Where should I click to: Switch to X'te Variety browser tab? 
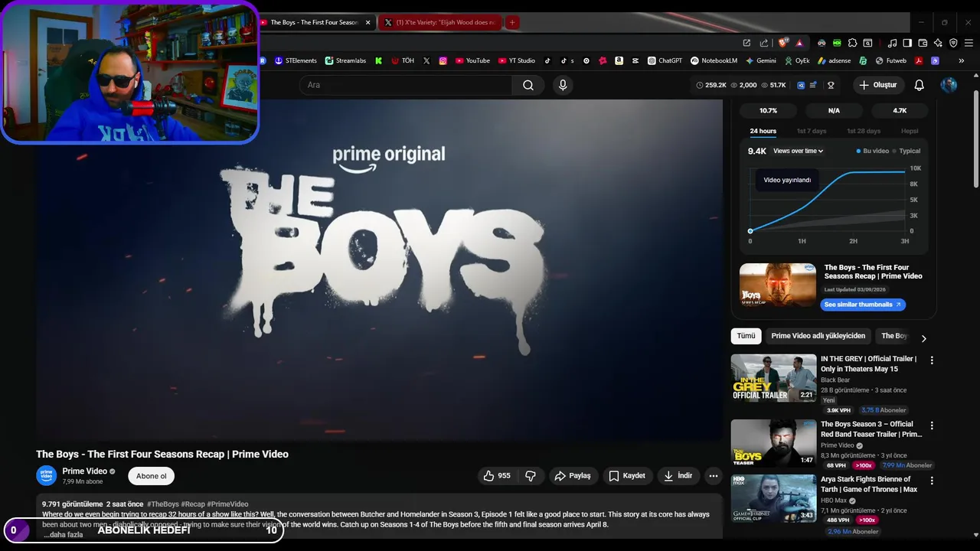(x=439, y=22)
